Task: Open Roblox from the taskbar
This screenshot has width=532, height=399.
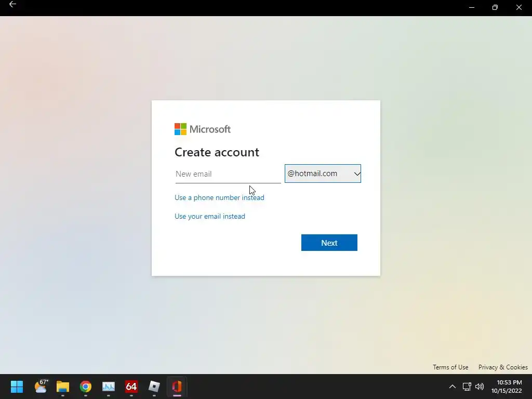Action: point(154,387)
